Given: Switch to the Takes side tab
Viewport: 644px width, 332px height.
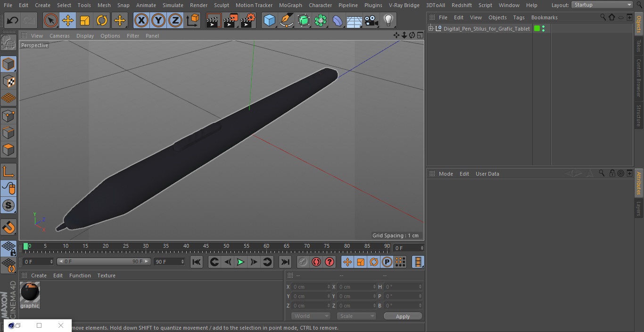Looking at the screenshot, I should pos(639,46).
